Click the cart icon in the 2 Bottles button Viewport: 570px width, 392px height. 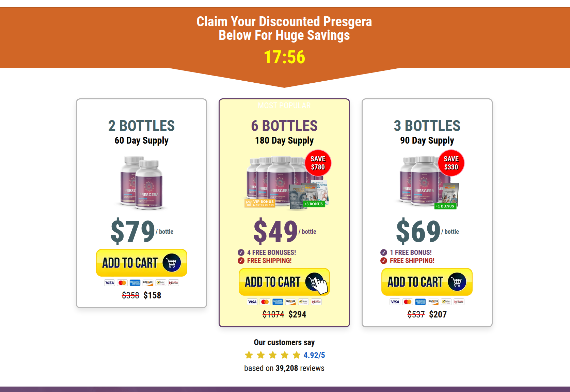[172, 263]
